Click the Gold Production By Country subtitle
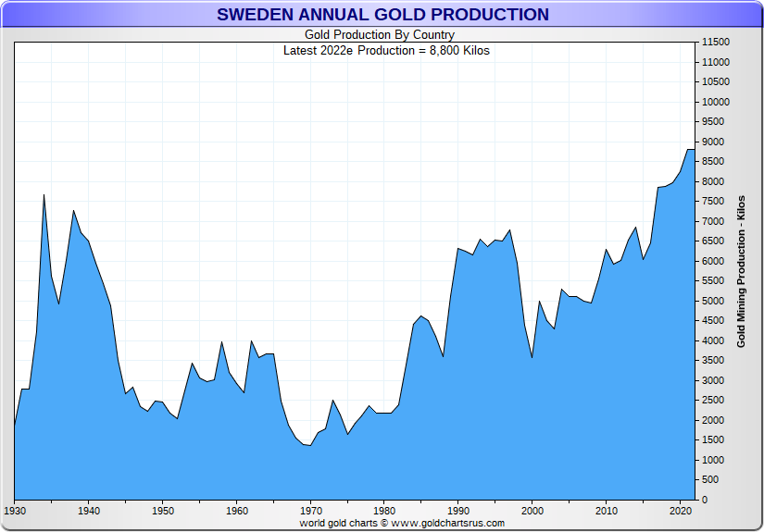This screenshot has height=532, width=764. pos(380,35)
